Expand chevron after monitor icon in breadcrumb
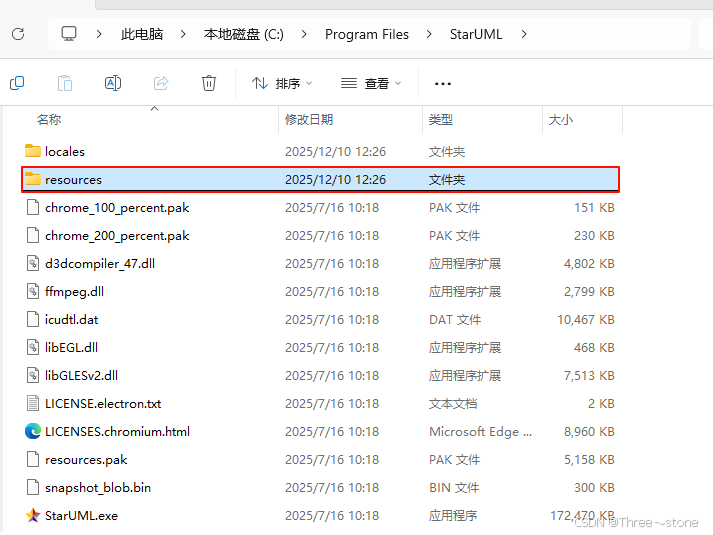 (99, 34)
